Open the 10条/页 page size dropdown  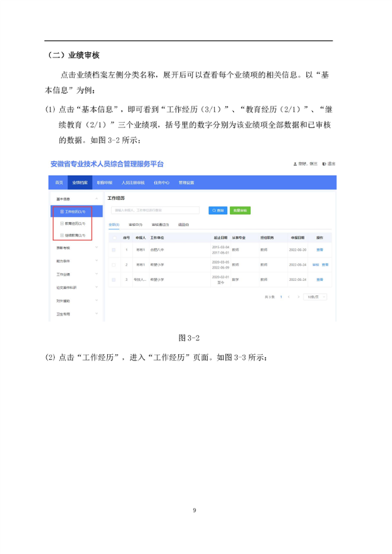coord(315,297)
